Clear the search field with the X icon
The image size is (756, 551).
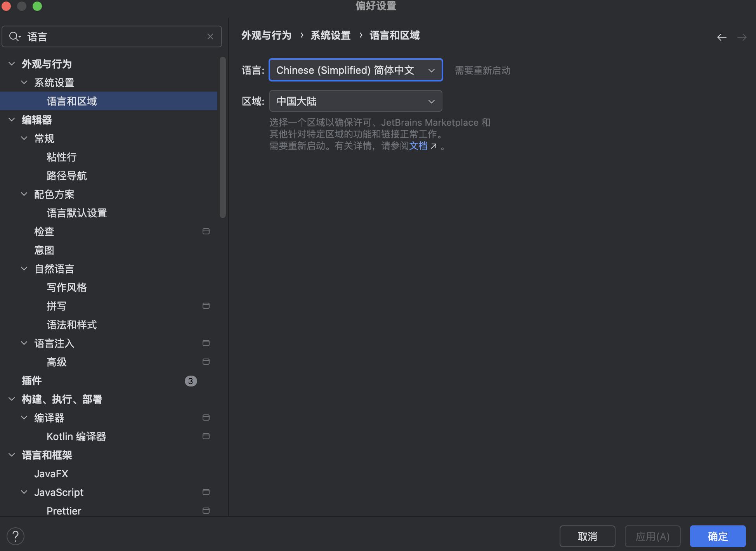pyautogui.click(x=210, y=36)
